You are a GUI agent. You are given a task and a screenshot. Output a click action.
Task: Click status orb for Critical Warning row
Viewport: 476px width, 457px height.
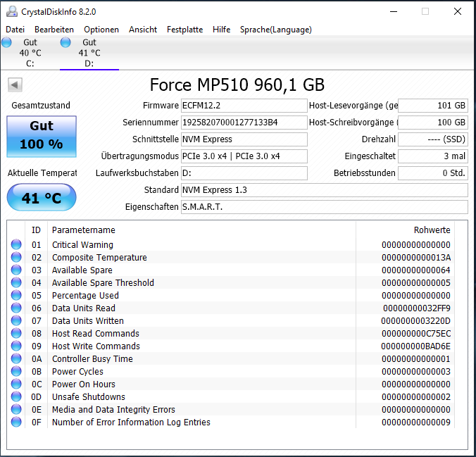tap(16, 245)
